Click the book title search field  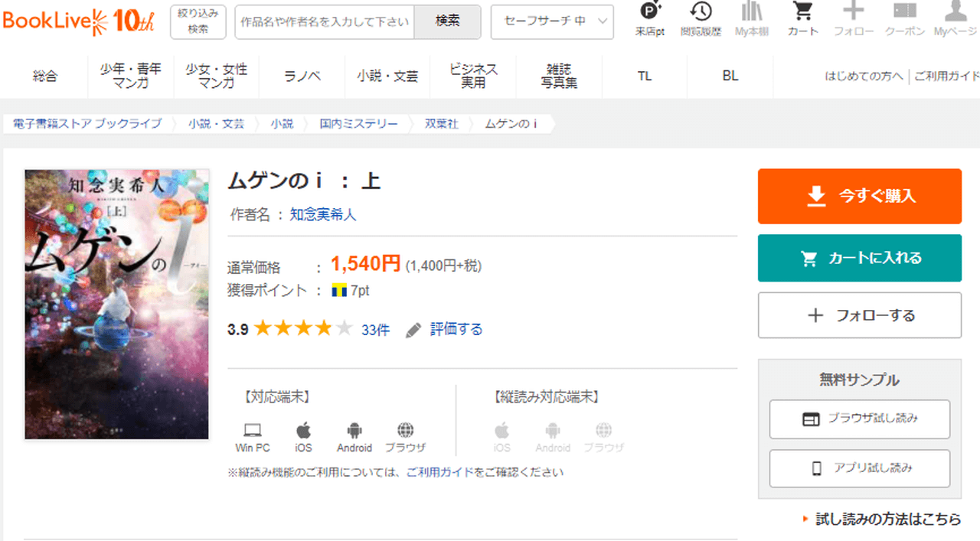325,21
